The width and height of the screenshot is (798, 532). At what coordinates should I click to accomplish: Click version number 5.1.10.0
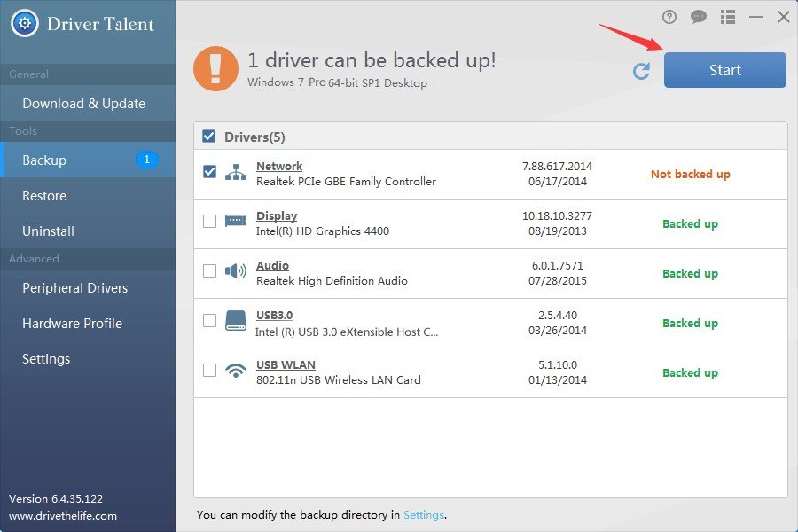(x=558, y=364)
